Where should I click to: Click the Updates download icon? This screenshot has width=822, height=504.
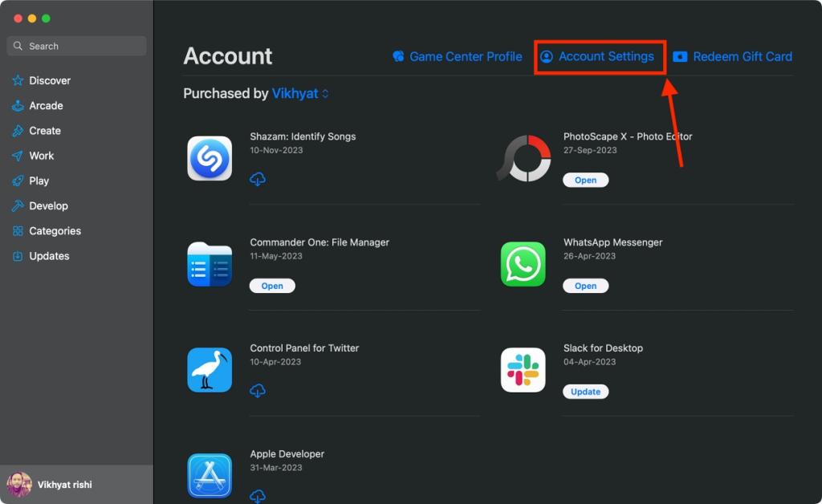point(18,256)
